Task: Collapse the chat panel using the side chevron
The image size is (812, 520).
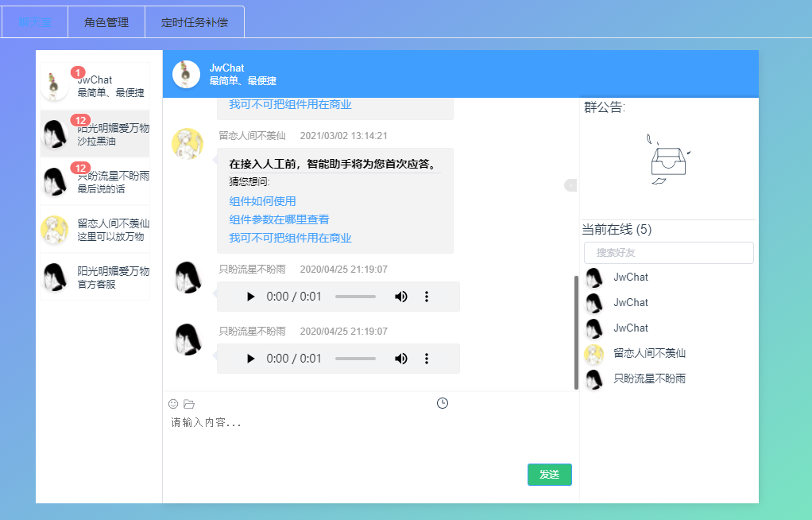Action: [570, 184]
